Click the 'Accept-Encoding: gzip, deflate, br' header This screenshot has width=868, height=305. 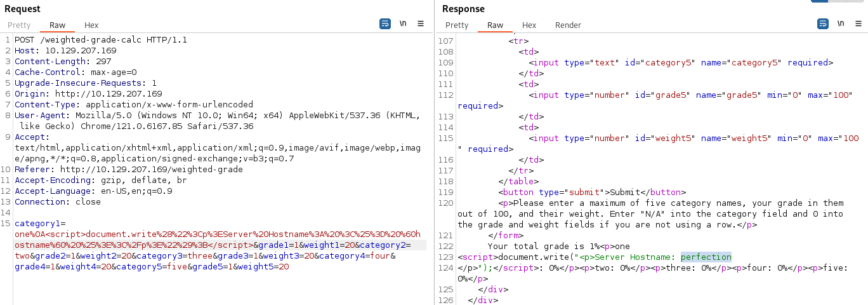tap(101, 180)
